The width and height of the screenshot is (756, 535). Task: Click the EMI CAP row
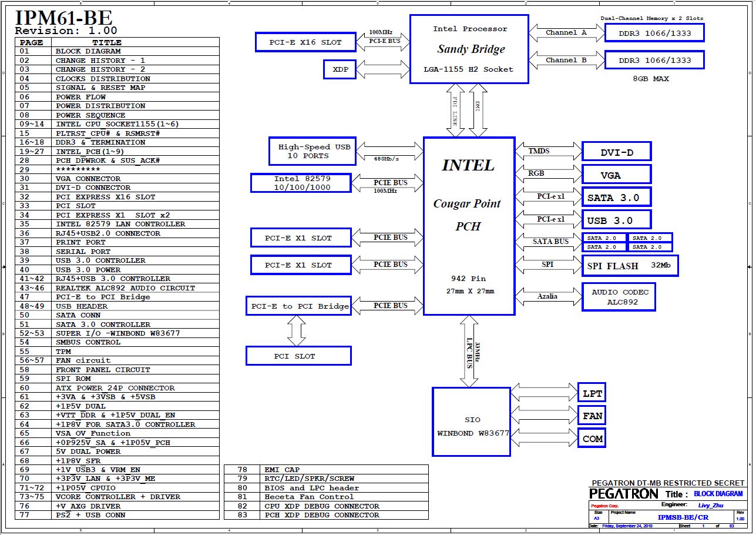coord(326,470)
